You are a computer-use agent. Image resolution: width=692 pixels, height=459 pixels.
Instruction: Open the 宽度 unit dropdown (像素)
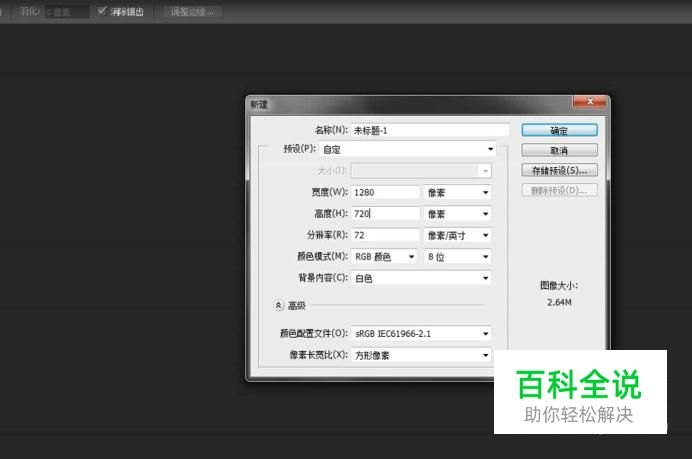458,192
